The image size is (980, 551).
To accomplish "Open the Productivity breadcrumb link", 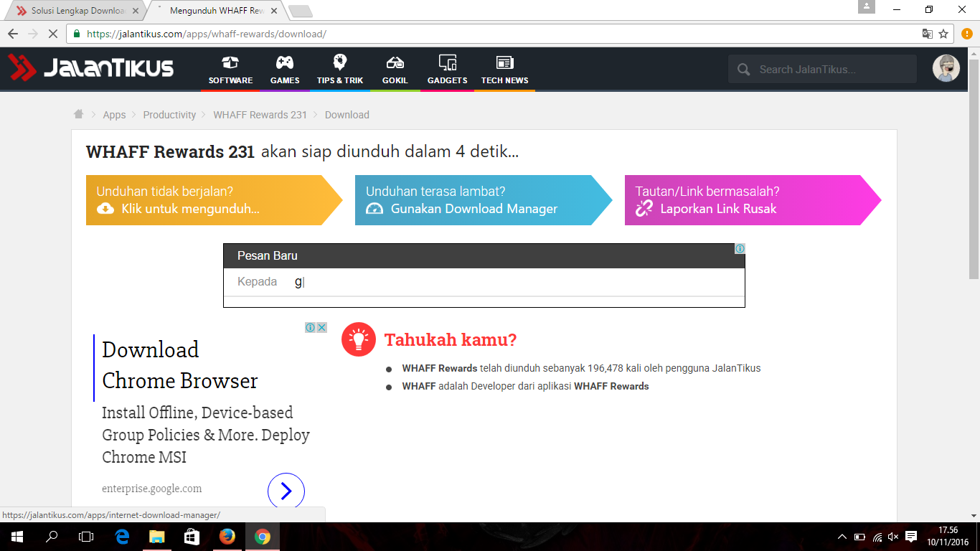I will pyautogui.click(x=169, y=115).
